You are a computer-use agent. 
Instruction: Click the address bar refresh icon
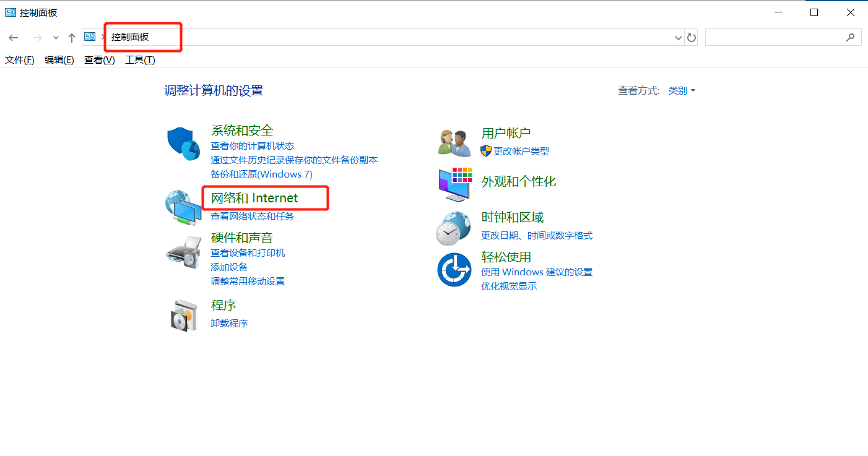[x=692, y=37]
